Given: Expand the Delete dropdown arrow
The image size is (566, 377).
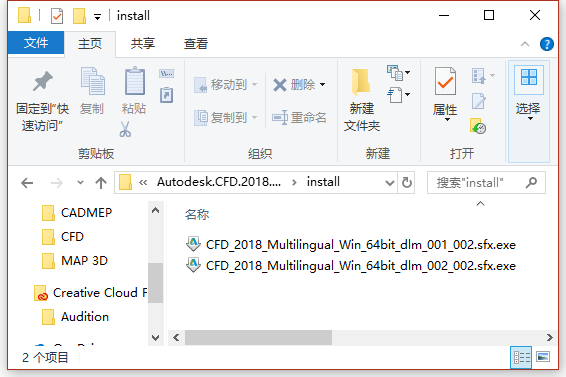Looking at the screenshot, I should tap(322, 84).
